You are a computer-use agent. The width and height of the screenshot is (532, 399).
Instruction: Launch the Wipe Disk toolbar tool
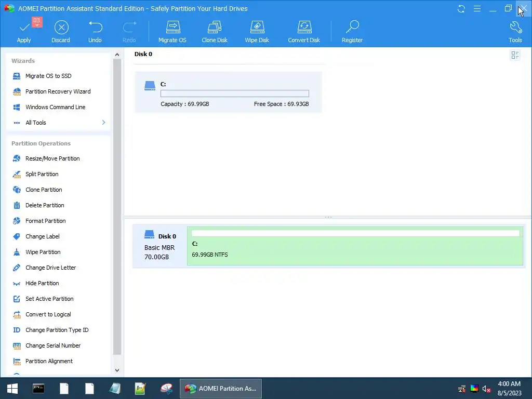[257, 32]
